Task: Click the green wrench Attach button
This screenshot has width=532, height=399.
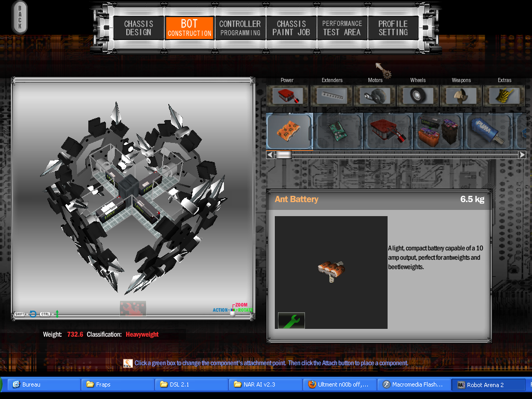Action: pos(291,320)
